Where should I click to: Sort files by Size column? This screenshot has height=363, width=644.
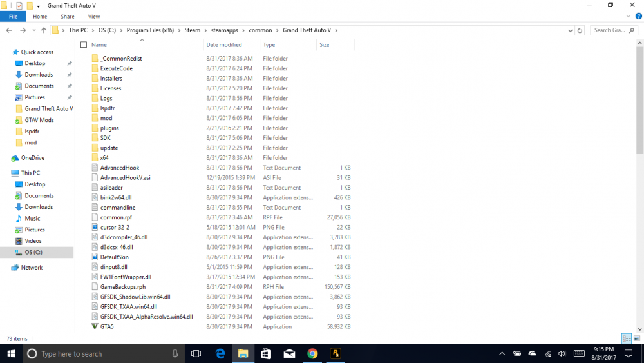325,44
